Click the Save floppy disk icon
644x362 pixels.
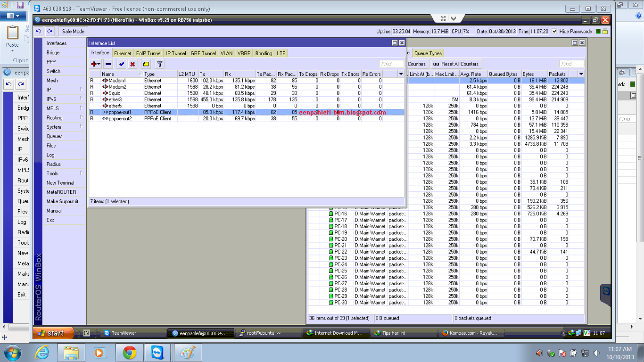(20, 5)
